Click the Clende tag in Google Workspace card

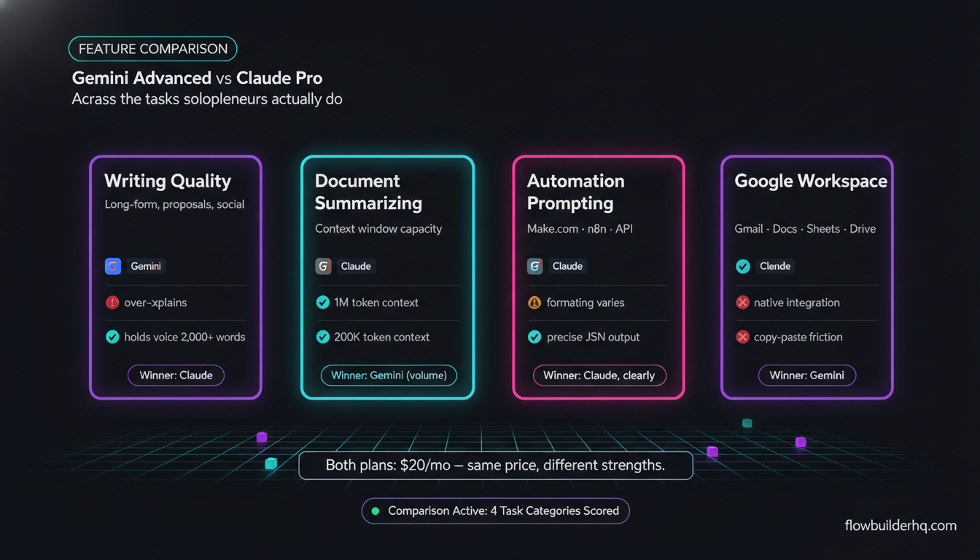[775, 266]
